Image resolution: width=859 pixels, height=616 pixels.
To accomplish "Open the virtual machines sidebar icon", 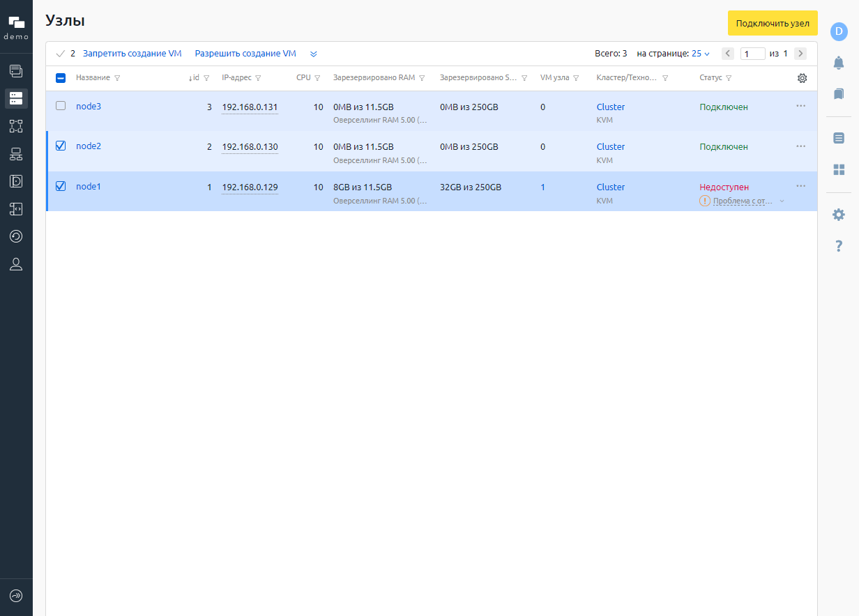I will pyautogui.click(x=16, y=70).
